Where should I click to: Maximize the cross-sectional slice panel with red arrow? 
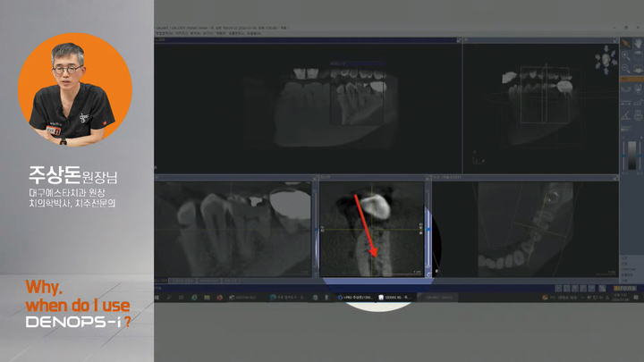click(x=428, y=178)
